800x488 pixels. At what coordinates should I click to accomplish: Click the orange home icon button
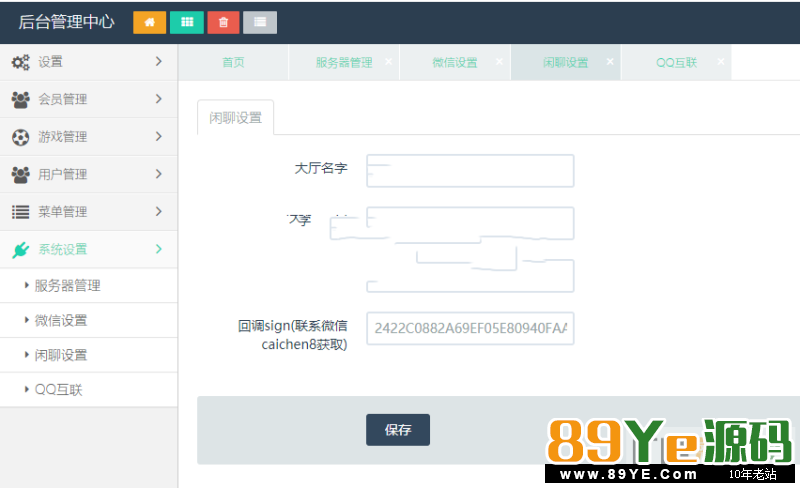(x=149, y=22)
